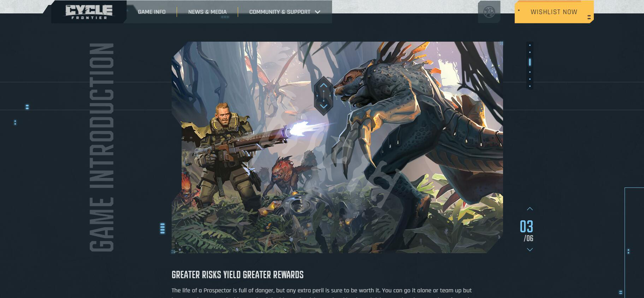Select the last dot in the section indicator
644x298 pixels.
(x=530, y=86)
